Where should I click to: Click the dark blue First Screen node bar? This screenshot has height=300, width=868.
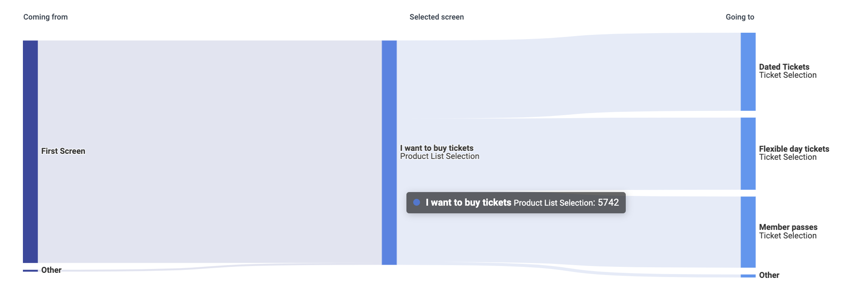pyautogui.click(x=30, y=151)
